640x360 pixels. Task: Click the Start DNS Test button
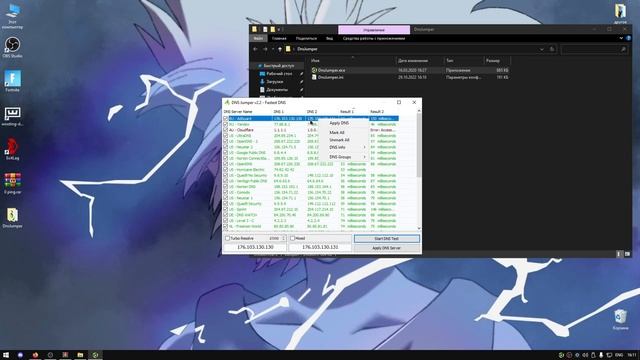(x=387, y=238)
